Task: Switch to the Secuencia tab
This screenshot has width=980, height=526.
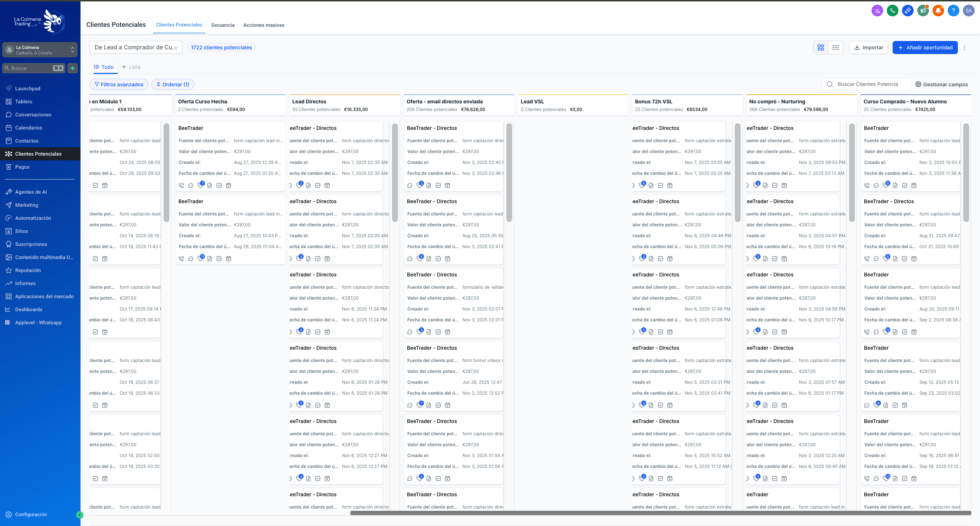Action: pos(223,25)
